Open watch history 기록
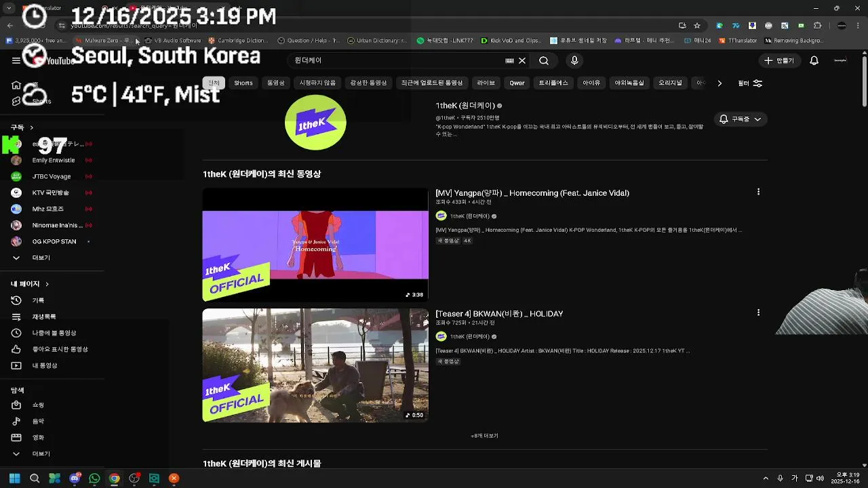868x488 pixels. point(52,300)
